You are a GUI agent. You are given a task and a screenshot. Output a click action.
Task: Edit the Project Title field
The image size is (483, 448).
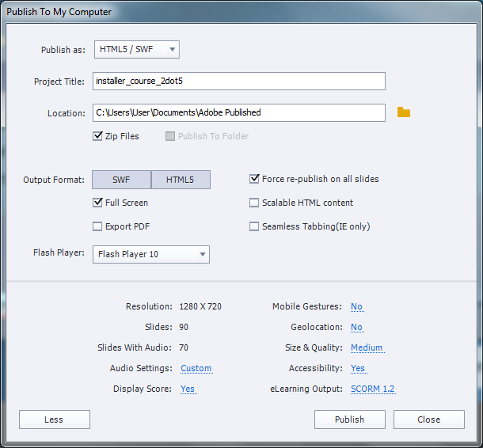pyautogui.click(x=239, y=81)
